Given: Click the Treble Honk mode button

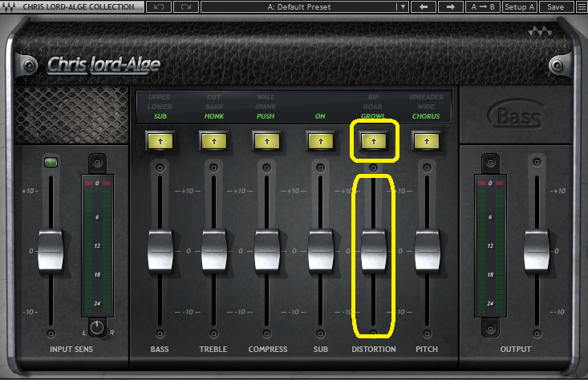Looking at the screenshot, I should [213, 141].
